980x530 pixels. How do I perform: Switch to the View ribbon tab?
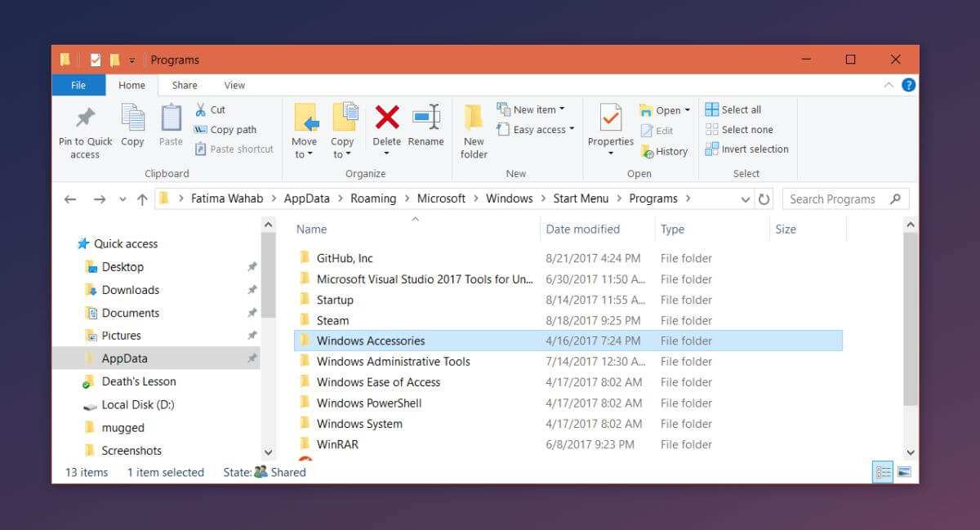[x=234, y=85]
